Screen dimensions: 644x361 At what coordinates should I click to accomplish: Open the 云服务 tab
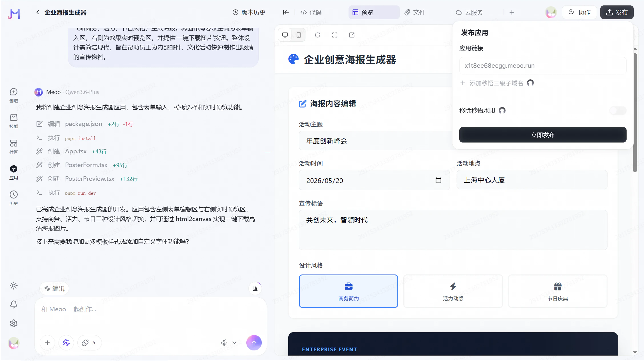click(469, 12)
